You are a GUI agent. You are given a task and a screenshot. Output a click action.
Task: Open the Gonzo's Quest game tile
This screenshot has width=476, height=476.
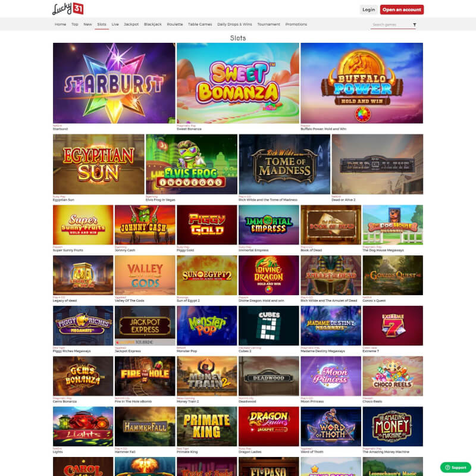pos(393,275)
